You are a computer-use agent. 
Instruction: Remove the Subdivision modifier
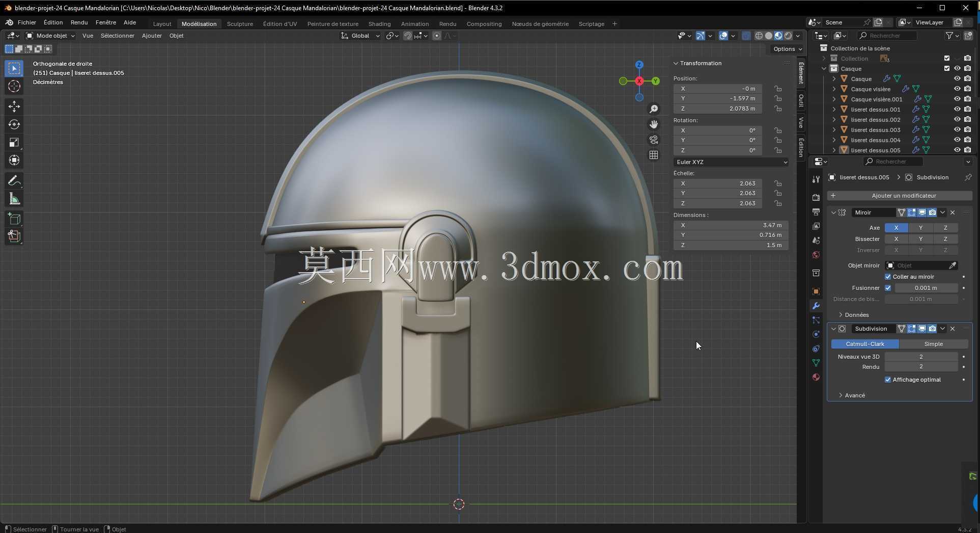click(953, 329)
